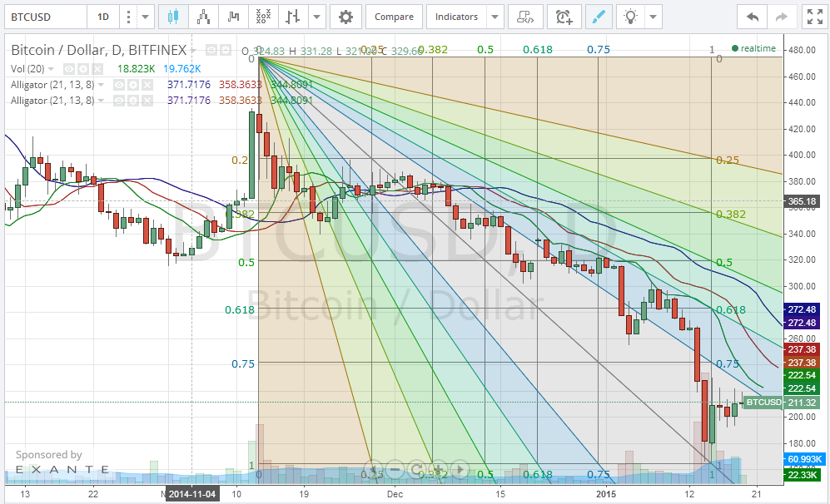Screen dimensions: 830x504
Task: Choose the Kagi chart style icon
Action: click(233, 17)
